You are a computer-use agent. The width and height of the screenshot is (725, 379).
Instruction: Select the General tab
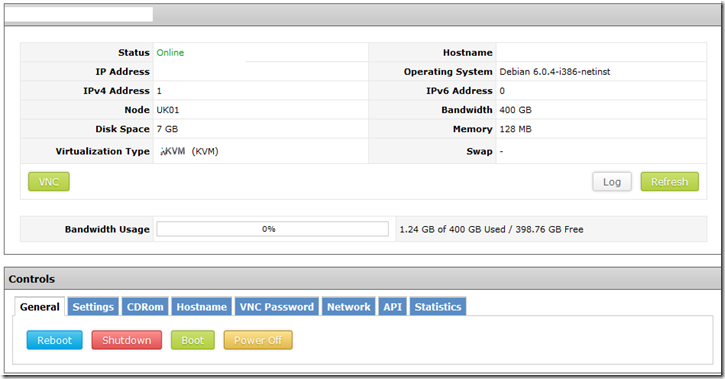40,307
